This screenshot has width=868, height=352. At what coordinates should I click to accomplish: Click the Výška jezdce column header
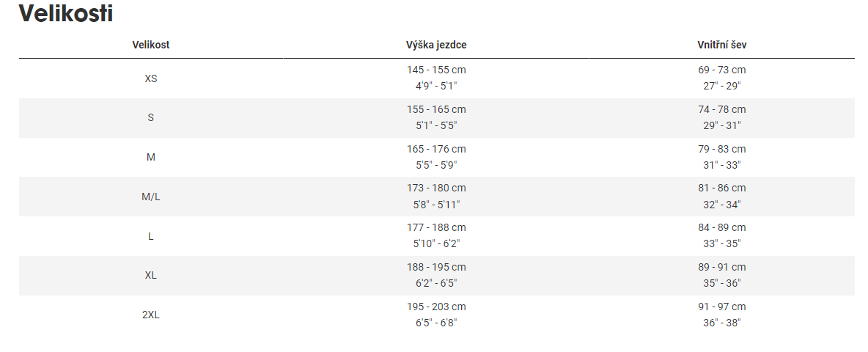pos(436,45)
